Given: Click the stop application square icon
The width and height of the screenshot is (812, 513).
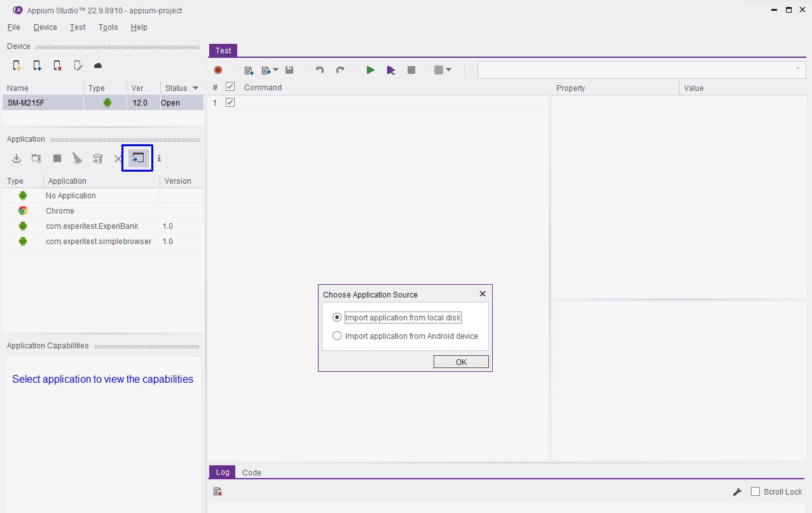Looking at the screenshot, I should coord(57,158).
